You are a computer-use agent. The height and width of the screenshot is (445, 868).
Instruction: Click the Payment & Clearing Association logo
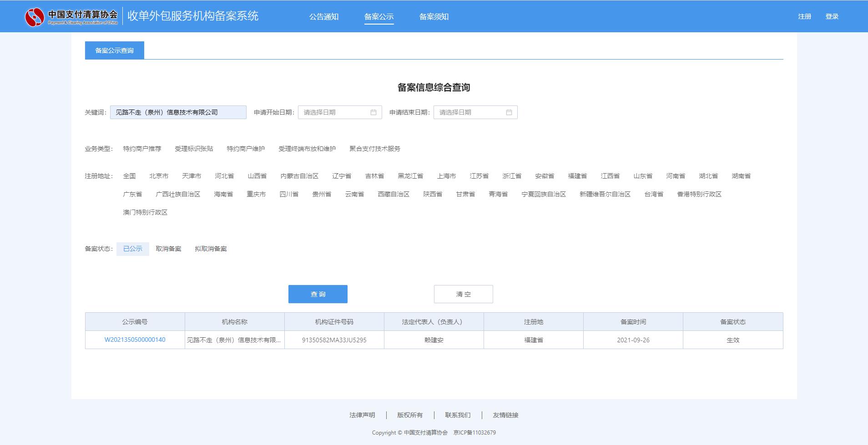(x=71, y=17)
